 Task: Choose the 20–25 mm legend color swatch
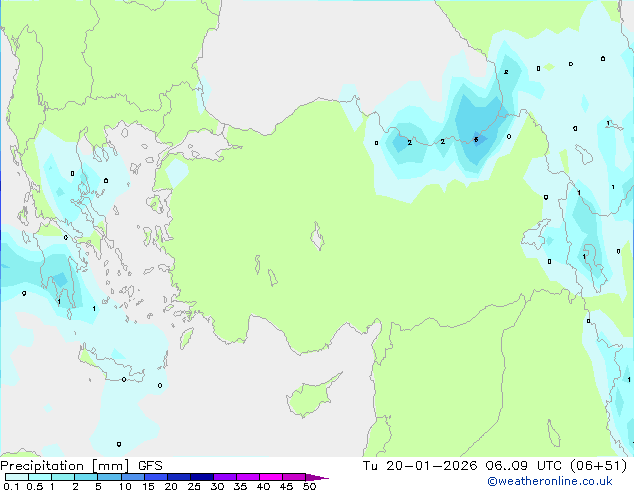[179, 477]
